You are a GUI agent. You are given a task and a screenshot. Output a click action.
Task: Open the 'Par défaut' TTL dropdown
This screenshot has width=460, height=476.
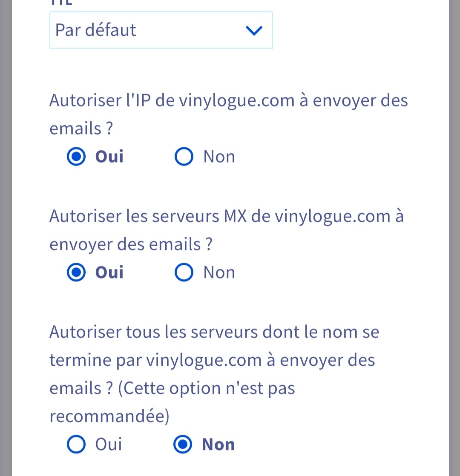tap(149, 30)
